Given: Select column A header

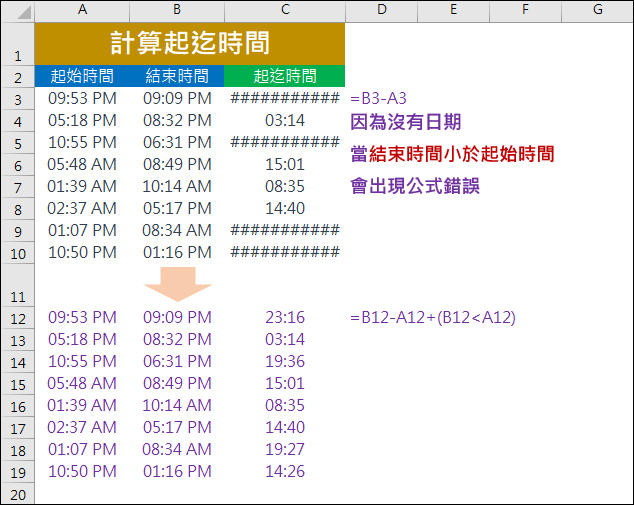Looking at the screenshot, I should [x=82, y=10].
